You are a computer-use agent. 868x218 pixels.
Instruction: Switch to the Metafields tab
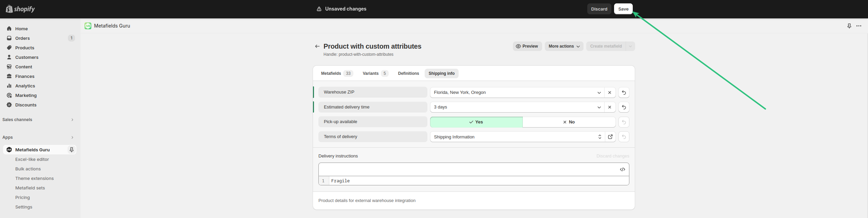tap(337, 73)
